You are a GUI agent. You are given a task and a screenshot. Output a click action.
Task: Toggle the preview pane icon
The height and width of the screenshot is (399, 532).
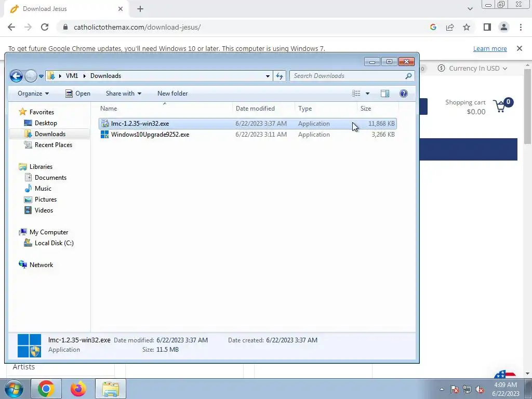coord(385,94)
